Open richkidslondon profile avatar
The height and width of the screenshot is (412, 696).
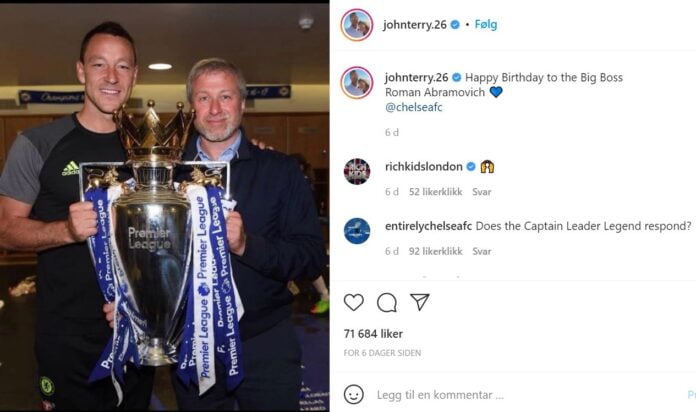[357, 171]
